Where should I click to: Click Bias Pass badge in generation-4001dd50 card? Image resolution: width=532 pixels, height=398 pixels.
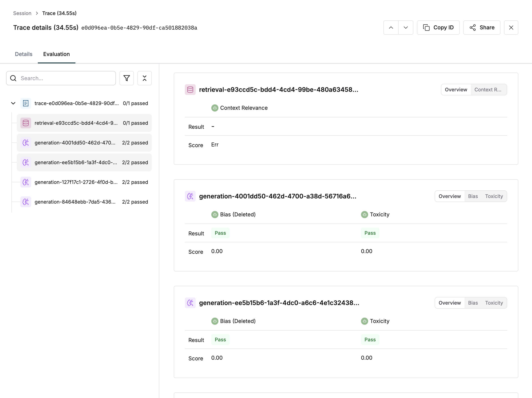point(220,233)
